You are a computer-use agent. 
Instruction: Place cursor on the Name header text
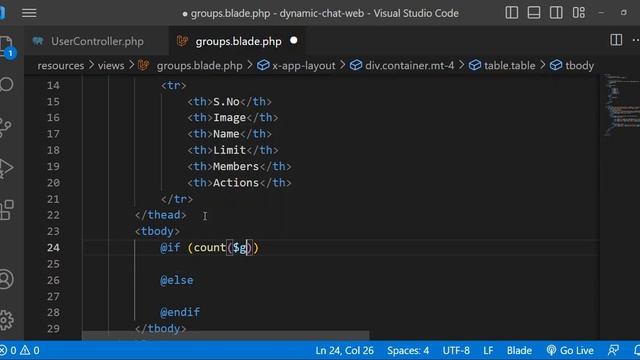coord(226,134)
